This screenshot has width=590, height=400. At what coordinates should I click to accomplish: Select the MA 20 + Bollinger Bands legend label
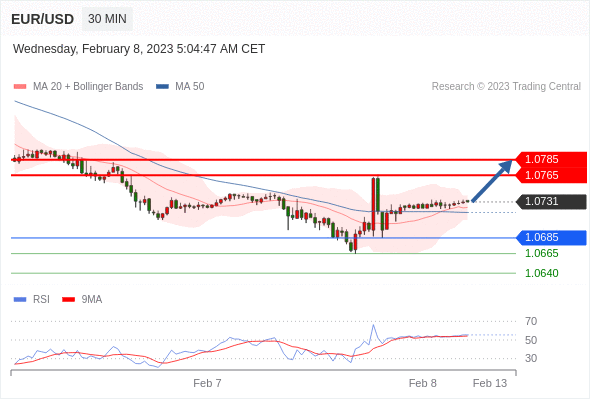point(88,87)
